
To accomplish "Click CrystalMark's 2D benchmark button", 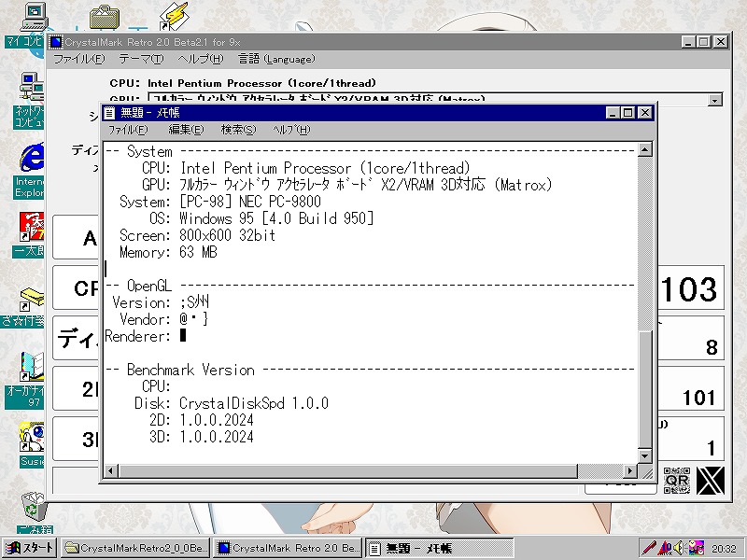I will click(77, 388).
